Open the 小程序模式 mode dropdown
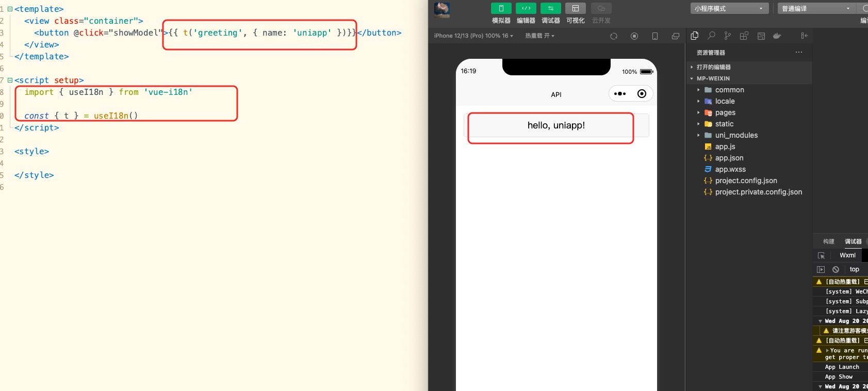 click(729, 8)
